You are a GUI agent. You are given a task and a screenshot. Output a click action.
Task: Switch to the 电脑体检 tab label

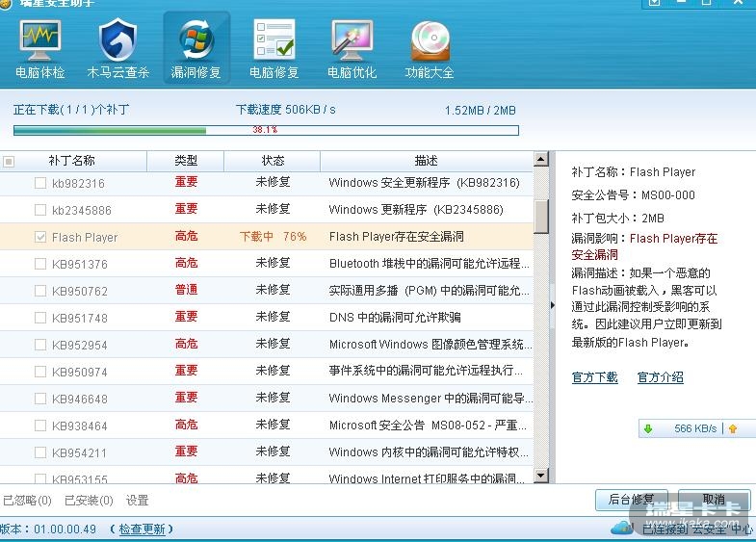click(x=40, y=73)
